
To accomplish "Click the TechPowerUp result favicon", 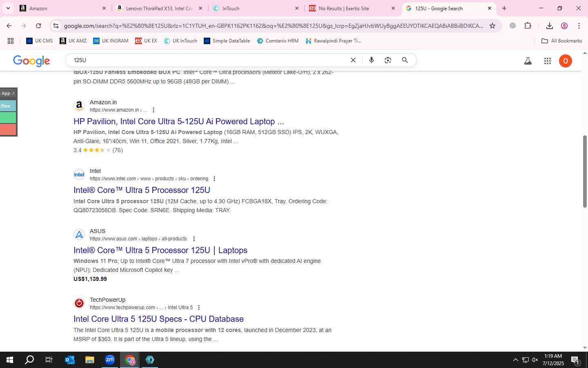I will coord(79,303).
